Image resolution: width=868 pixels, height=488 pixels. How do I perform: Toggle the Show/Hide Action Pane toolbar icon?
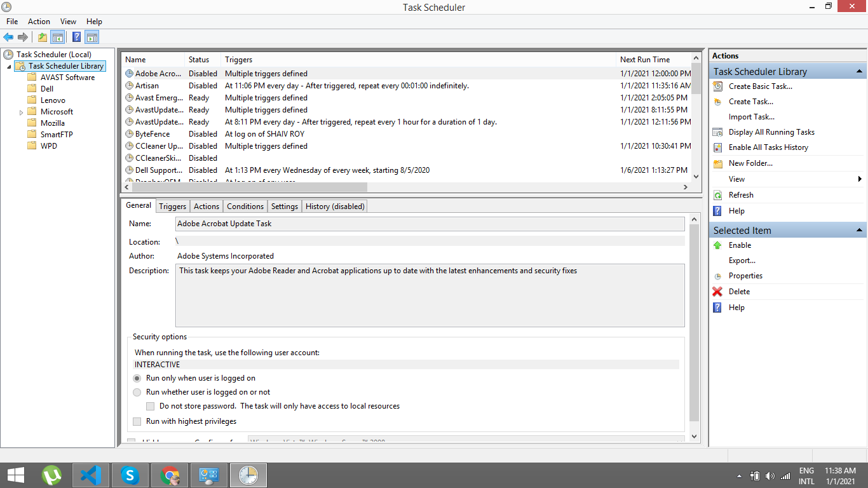click(92, 37)
